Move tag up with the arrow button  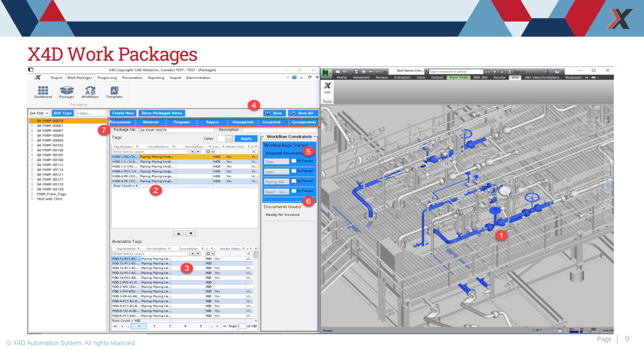178,234
